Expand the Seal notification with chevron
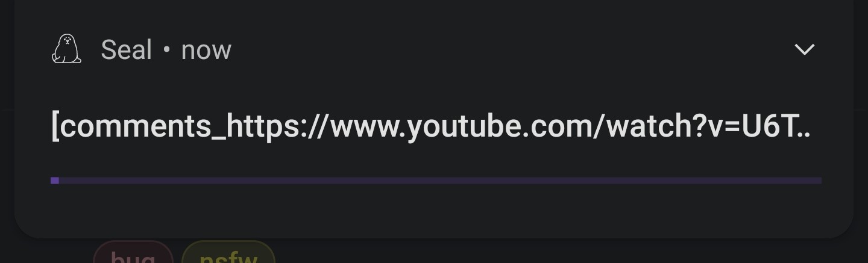 click(x=805, y=49)
